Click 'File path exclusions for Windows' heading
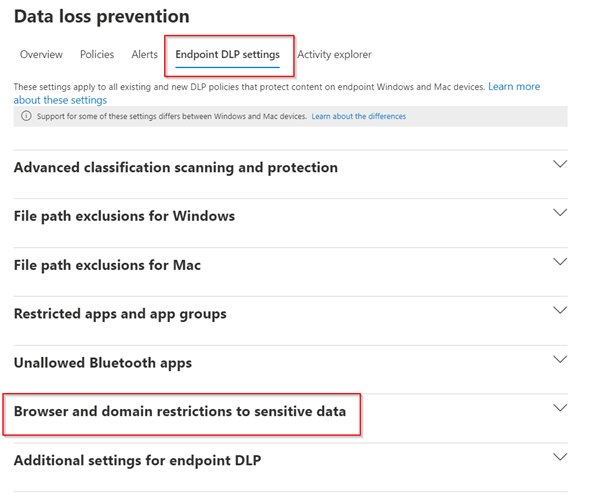Image resolution: width=602 pixels, height=499 pixels. (x=125, y=216)
